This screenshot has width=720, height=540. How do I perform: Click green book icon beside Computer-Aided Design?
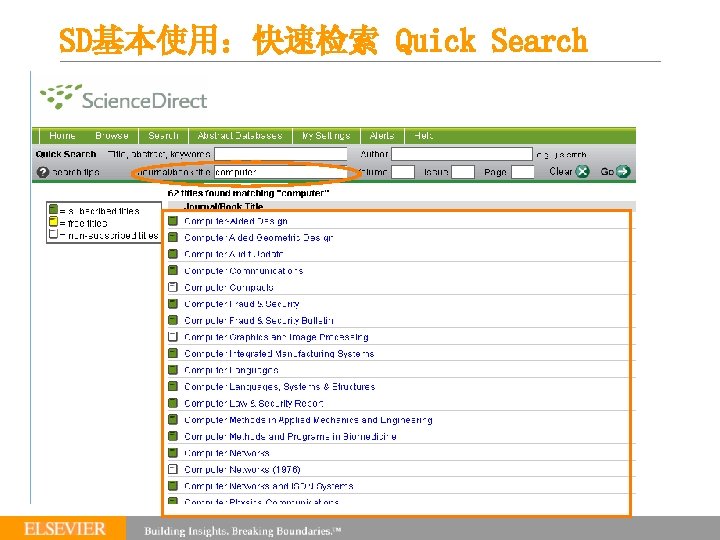(173, 221)
